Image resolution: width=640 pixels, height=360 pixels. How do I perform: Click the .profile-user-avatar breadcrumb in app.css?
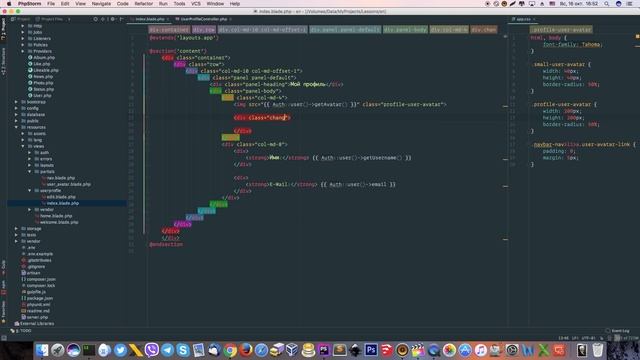point(561,29)
